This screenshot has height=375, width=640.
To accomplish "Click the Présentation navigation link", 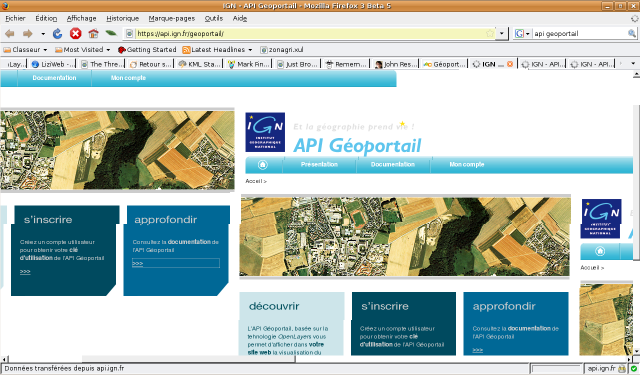I will pyautogui.click(x=319, y=164).
